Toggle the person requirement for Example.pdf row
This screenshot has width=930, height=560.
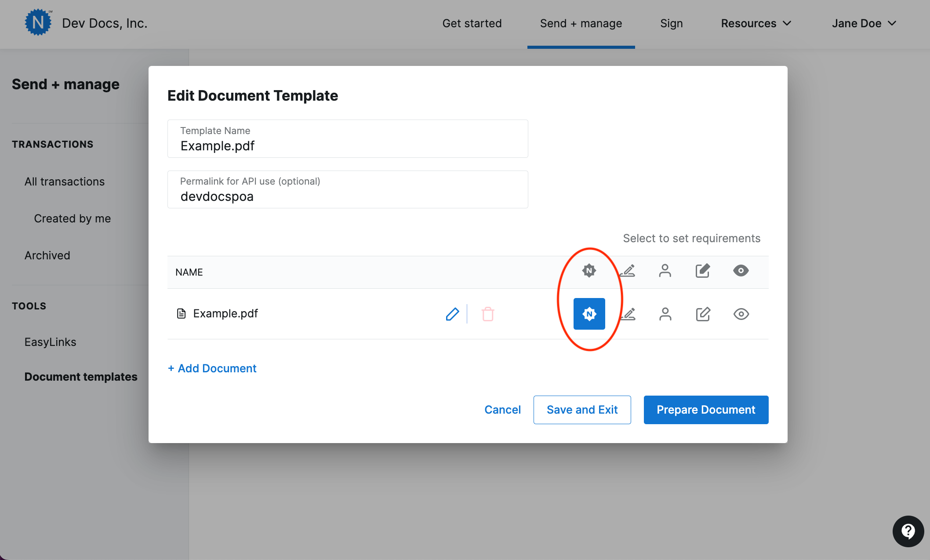pyautogui.click(x=665, y=314)
